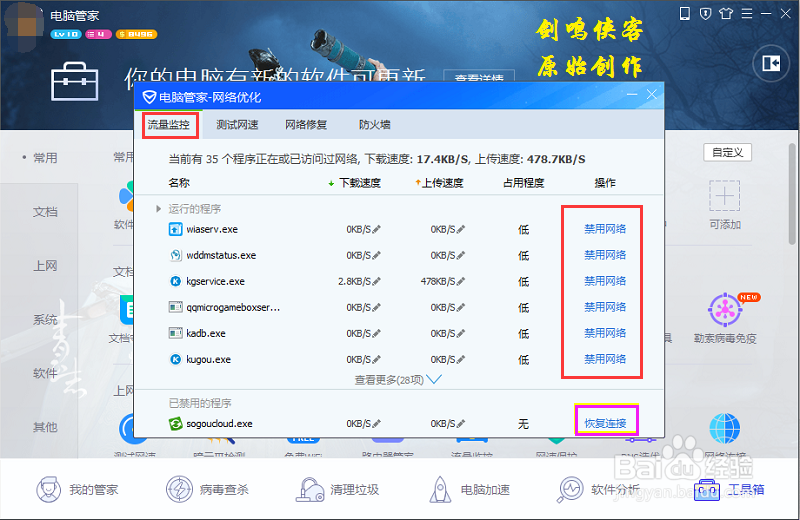Click the kugou.exe program icon
Screen dimensions: 800x520
(x=175, y=360)
